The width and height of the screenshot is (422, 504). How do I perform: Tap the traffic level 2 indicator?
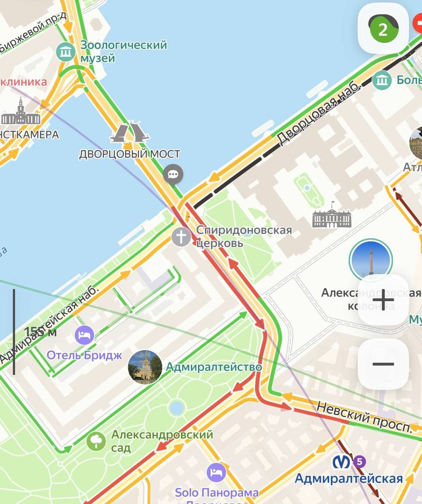(x=383, y=29)
